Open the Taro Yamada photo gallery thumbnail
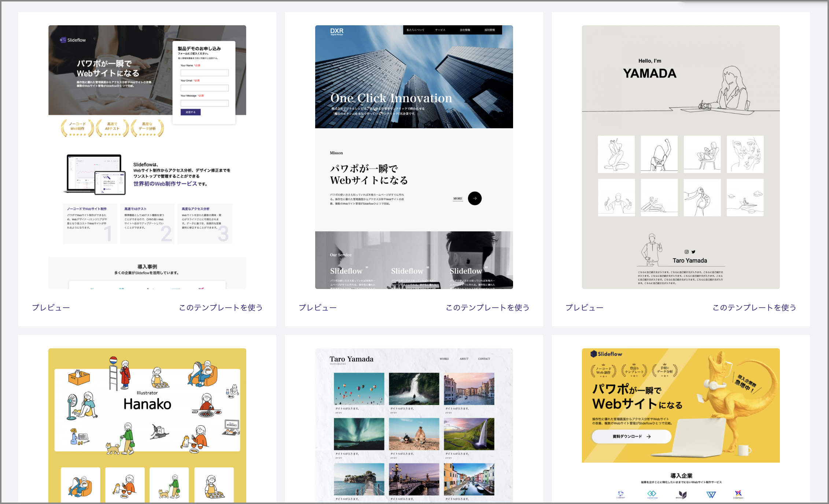 414,425
